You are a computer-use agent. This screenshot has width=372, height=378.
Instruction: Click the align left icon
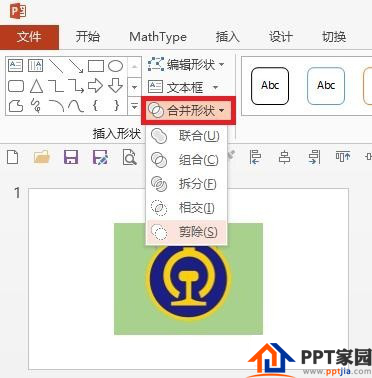tap(255, 157)
